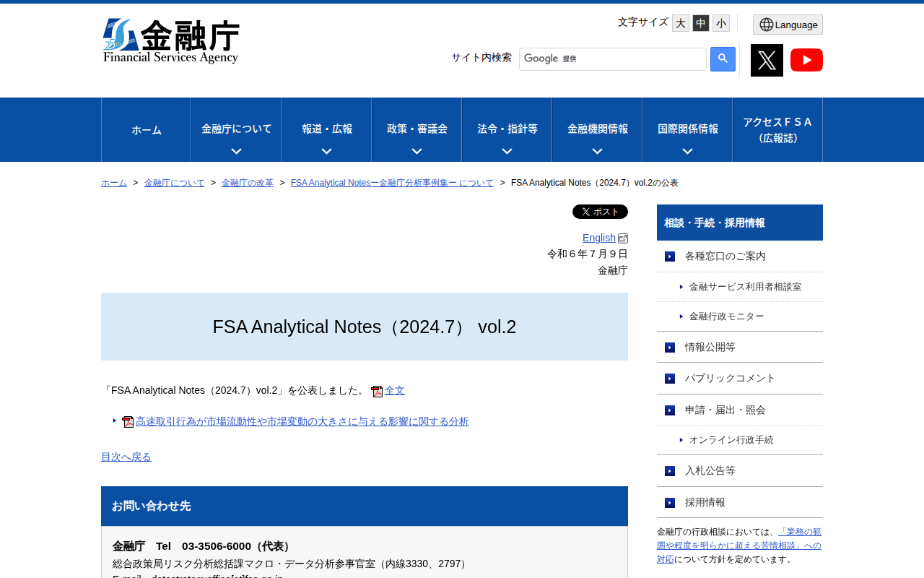The height and width of the screenshot is (578, 924).
Task: Click the X ポスト share button
Action: point(600,212)
